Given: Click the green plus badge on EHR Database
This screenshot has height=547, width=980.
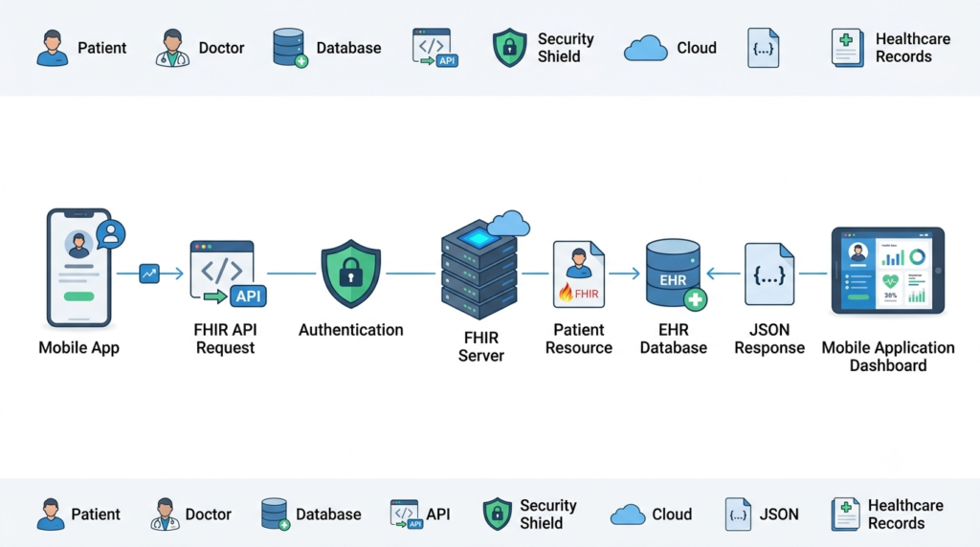Looking at the screenshot, I should point(695,300).
